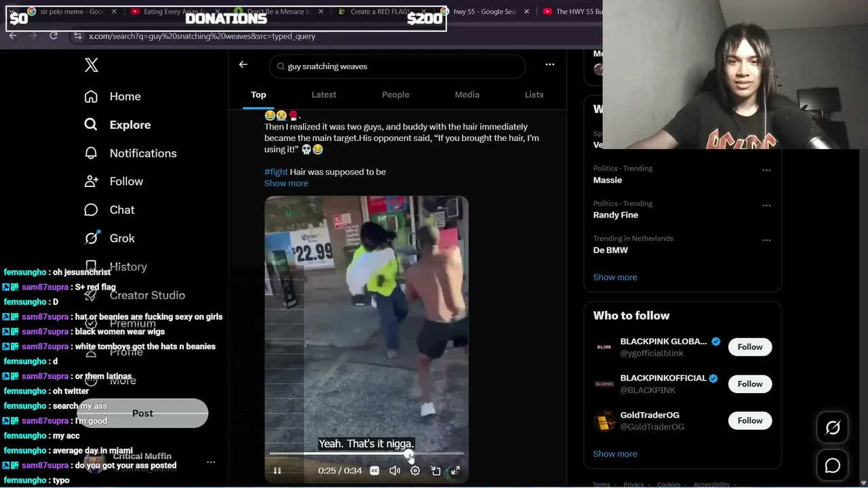Viewport: 868px width, 488px height.
Task: Toggle picture-in-picture for the video
Action: [436, 470]
